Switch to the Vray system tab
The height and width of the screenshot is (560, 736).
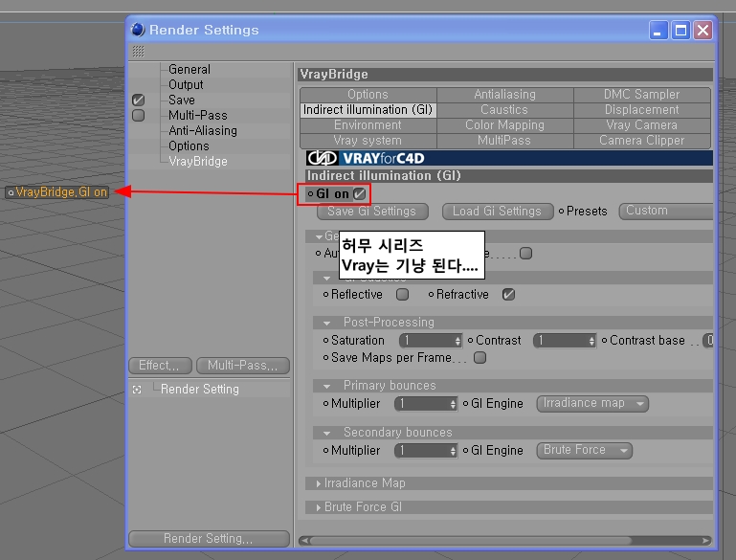click(x=368, y=141)
